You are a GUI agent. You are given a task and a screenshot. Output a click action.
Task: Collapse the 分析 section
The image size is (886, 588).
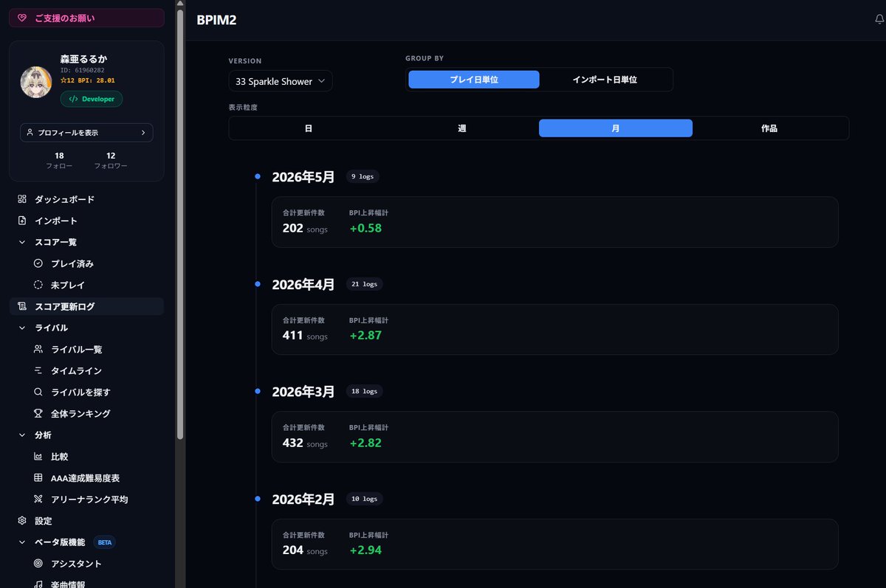(x=22, y=435)
